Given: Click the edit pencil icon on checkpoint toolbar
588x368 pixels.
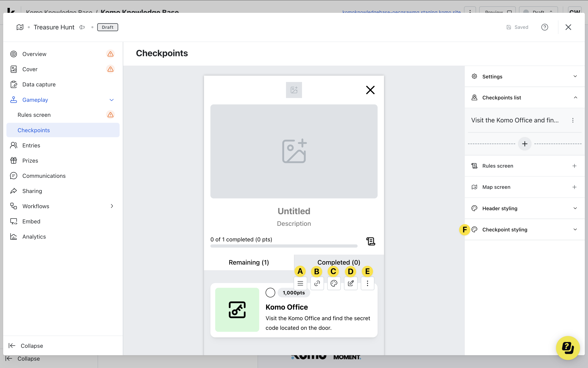Looking at the screenshot, I should tap(350, 283).
